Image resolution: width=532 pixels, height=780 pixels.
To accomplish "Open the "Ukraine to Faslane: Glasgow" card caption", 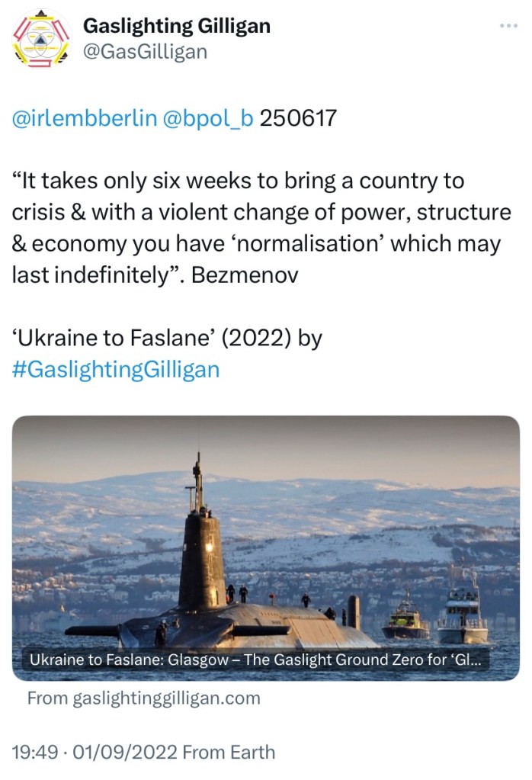I will pos(255,660).
